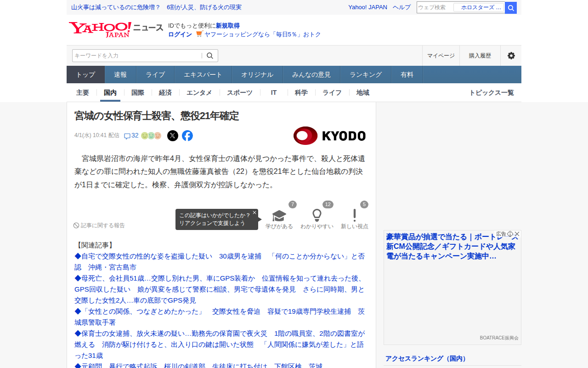Open the エキスパート navigation tab
Screen dimensions: 588x368
[x=203, y=75]
